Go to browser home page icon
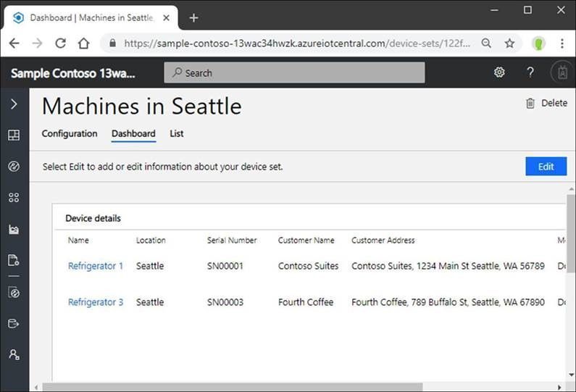 click(x=84, y=43)
